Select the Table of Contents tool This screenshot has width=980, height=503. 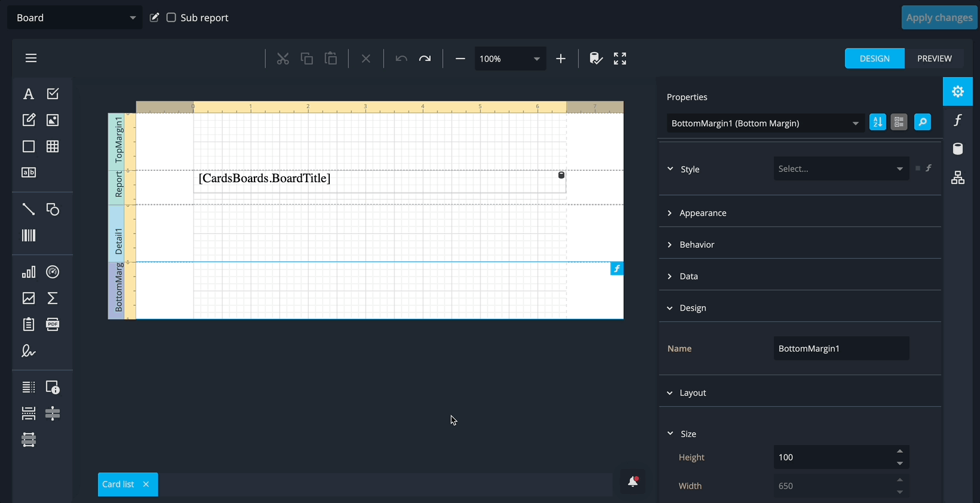coord(28,387)
